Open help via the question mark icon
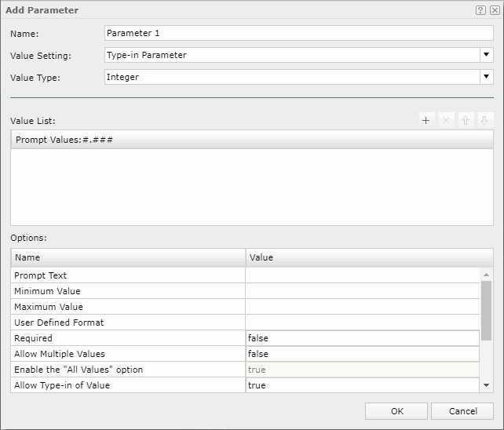Viewport: 504px width, 430px height. [480, 10]
